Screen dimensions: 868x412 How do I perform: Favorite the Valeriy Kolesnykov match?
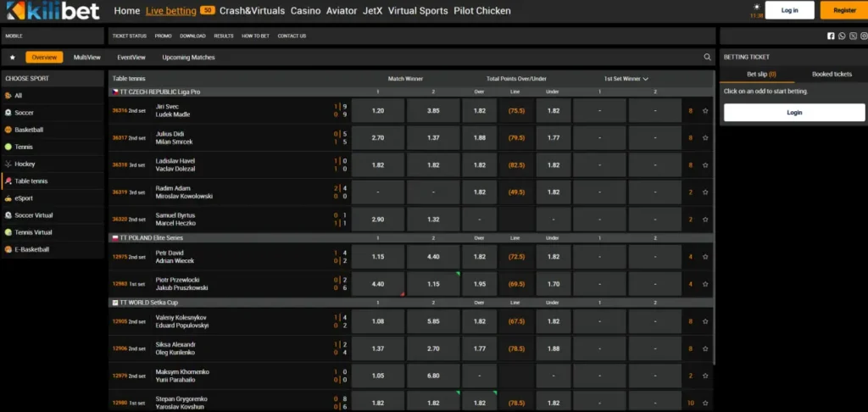coord(705,322)
